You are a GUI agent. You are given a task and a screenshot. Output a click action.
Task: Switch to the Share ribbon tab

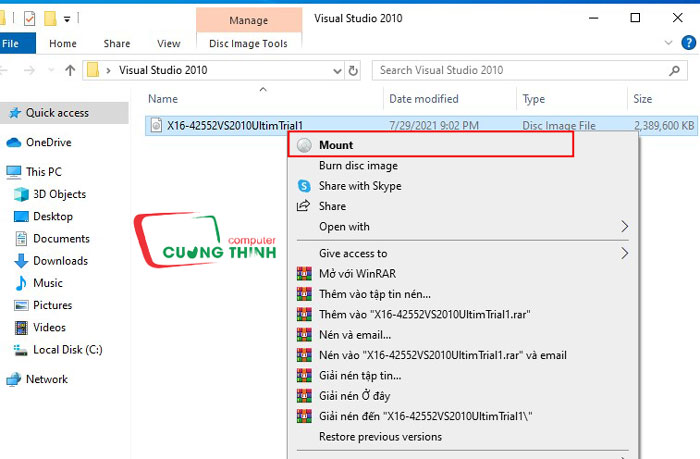[x=117, y=44]
